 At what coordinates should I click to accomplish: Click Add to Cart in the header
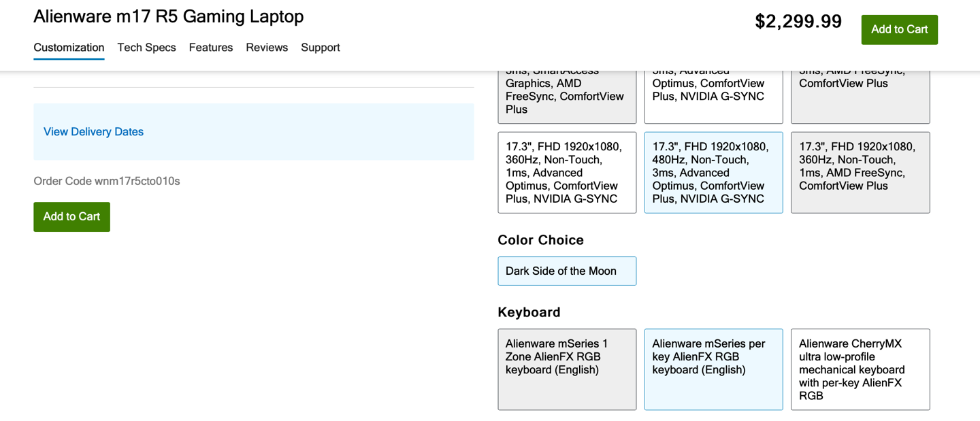[899, 30]
